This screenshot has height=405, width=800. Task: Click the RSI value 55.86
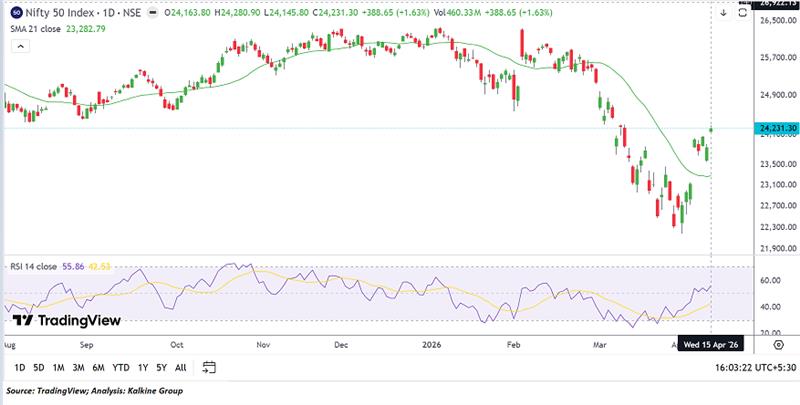point(73,266)
